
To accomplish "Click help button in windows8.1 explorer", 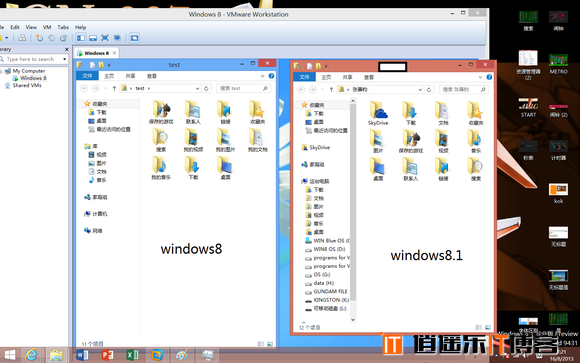I will 489,77.
